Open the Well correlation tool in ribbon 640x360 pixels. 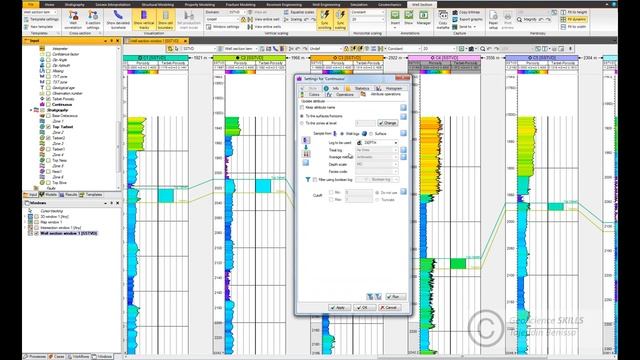click(73, 20)
